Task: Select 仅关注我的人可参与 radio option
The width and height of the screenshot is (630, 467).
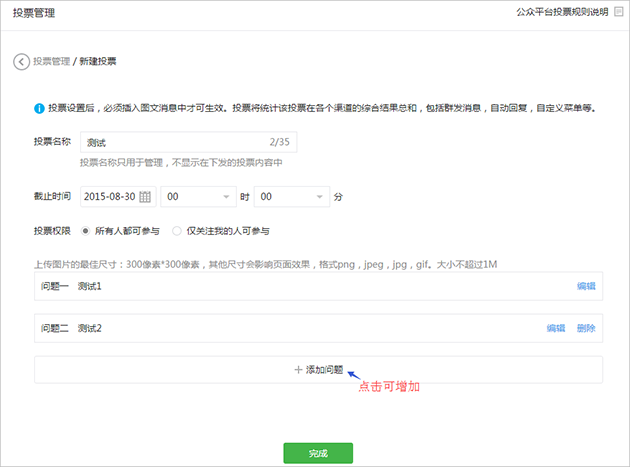Action: tap(177, 231)
